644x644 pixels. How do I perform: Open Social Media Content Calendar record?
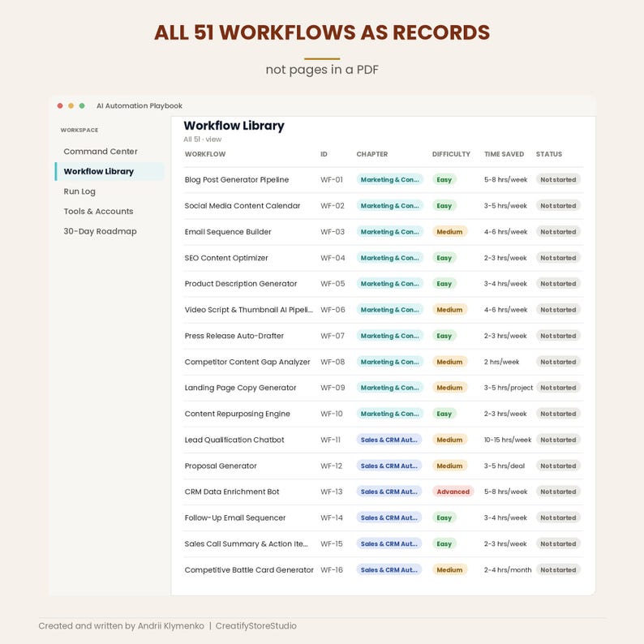click(x=243, y=206)
